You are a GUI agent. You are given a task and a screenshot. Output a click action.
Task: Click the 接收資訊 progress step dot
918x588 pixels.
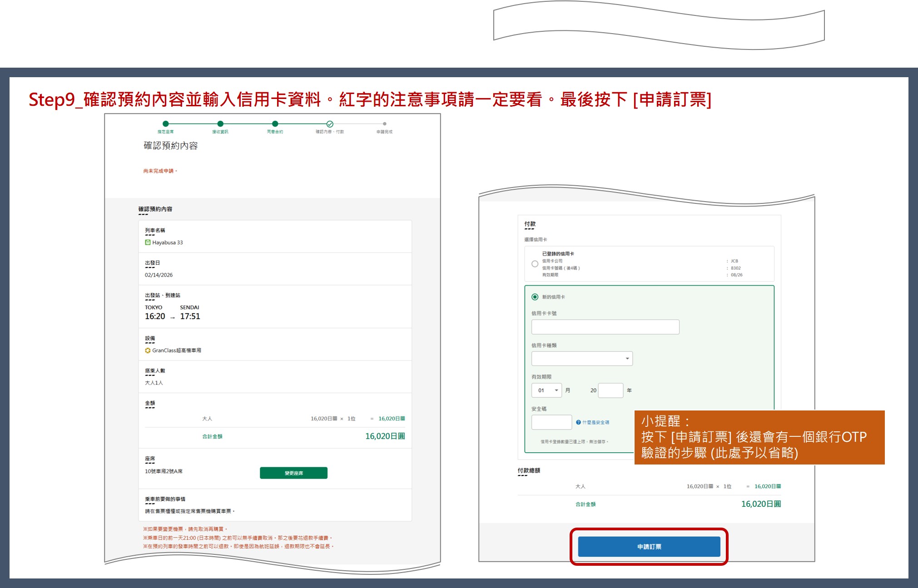[220, 124]
